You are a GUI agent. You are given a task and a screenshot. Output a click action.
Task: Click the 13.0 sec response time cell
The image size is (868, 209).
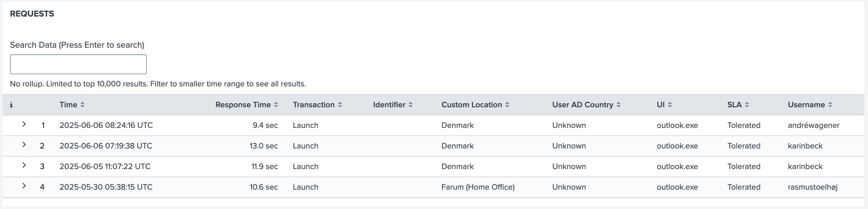click(x=264, y=146)
